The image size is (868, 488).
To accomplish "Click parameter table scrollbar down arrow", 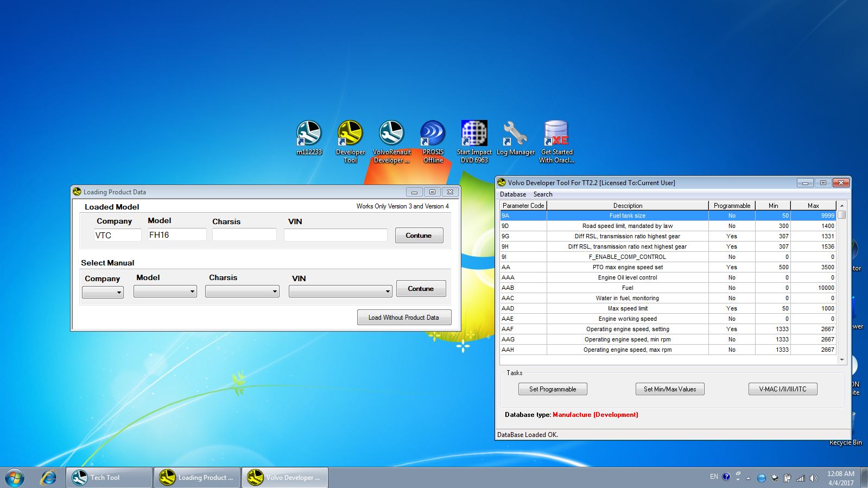I will point(842,359).
